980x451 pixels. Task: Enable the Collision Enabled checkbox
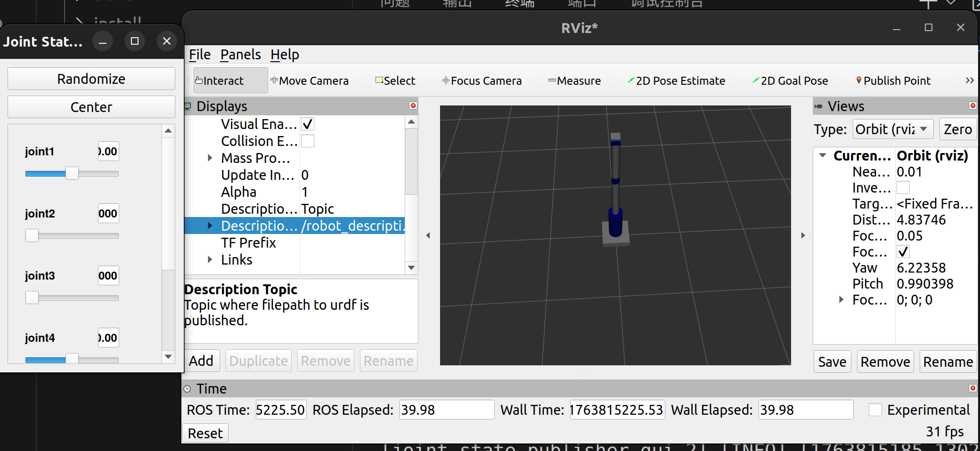(308, 141)
